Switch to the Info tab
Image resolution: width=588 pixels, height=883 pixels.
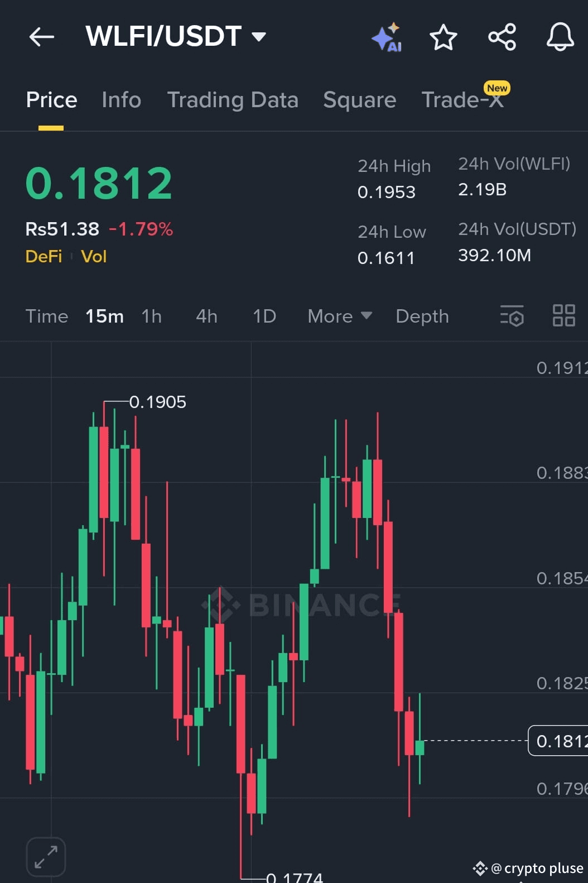tap(121, 100)
